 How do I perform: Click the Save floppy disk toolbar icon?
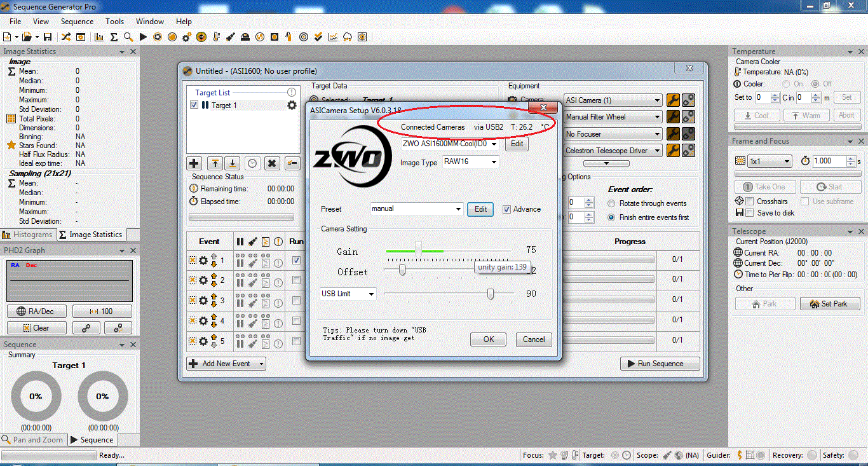point(48,37)
